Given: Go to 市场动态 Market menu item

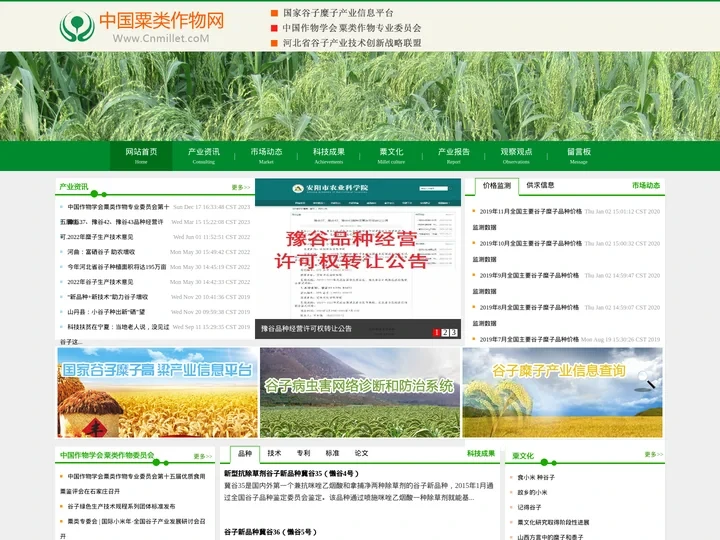Looking at the screenshot, I should pos(266,156).
